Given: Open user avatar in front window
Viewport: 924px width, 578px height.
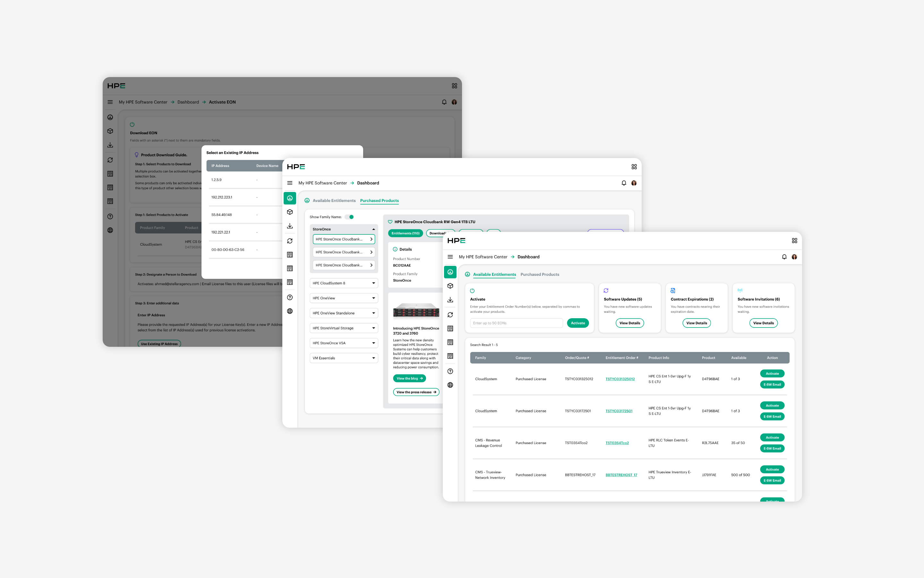Looking at the screenshot, I should [x=794, y=257].
